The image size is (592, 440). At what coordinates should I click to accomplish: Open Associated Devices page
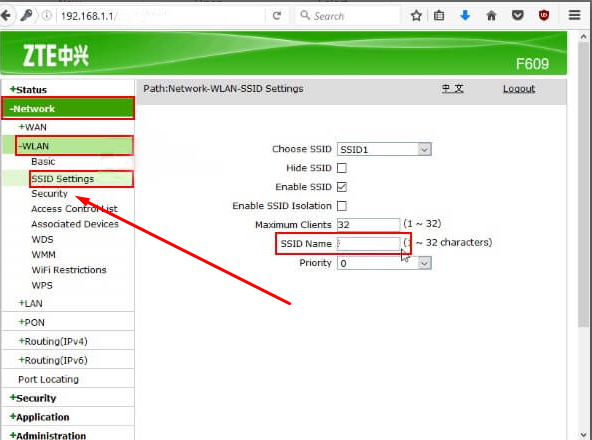[x=75, y=224]
